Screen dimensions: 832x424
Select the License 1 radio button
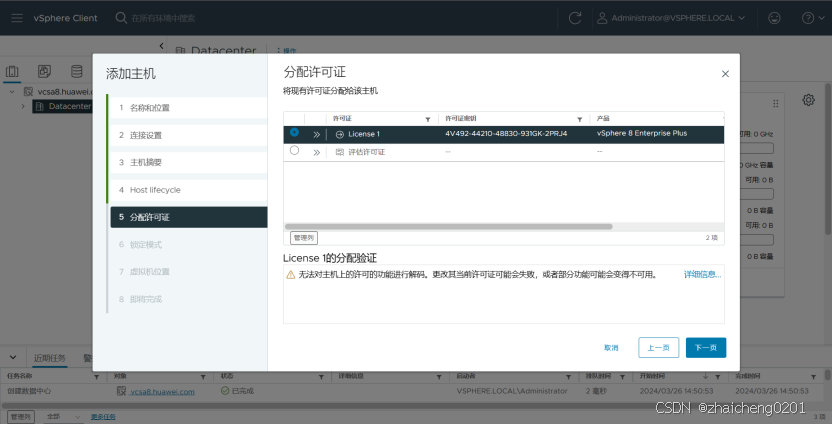point(294,132)
